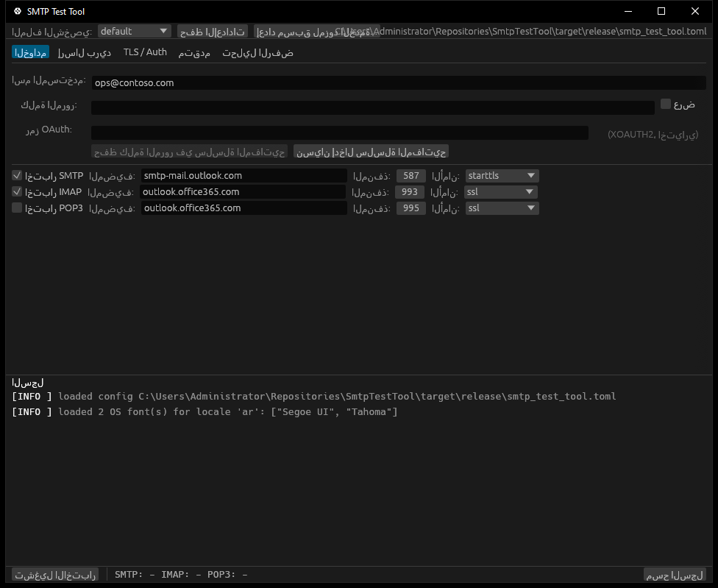Open the SMTP starttls security dropdown

pyautogui.click(x=502, y=176)
